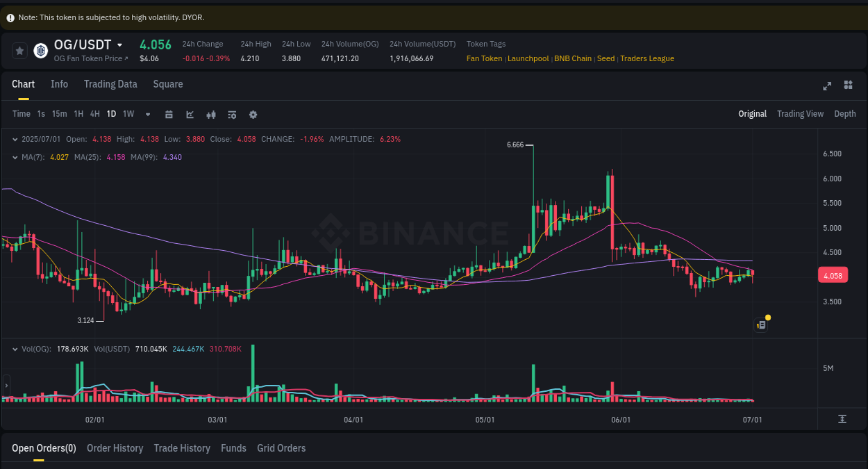Select the Trading View chart mode
This screenshot has width=868, height=469.
[x=800, y=113]
